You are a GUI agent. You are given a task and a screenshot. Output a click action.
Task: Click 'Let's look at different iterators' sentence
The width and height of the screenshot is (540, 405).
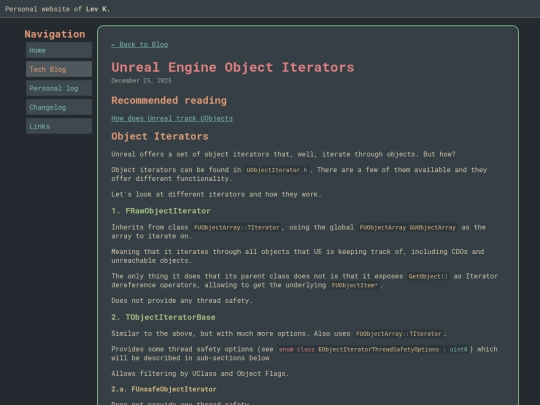(x=216, y=194)
